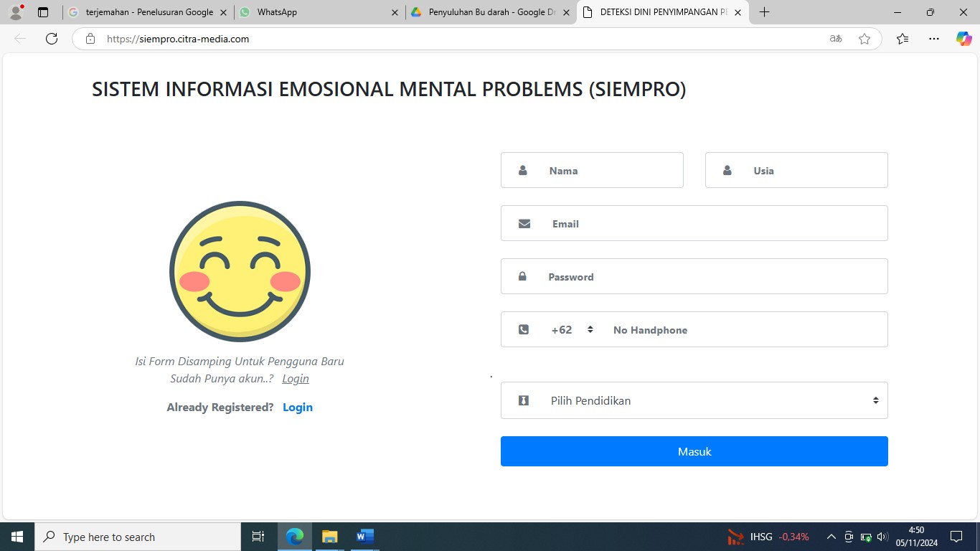Screen dimensions: 980x551
Task: Click the person icon in Usia field
Action: tap(727, 170)
